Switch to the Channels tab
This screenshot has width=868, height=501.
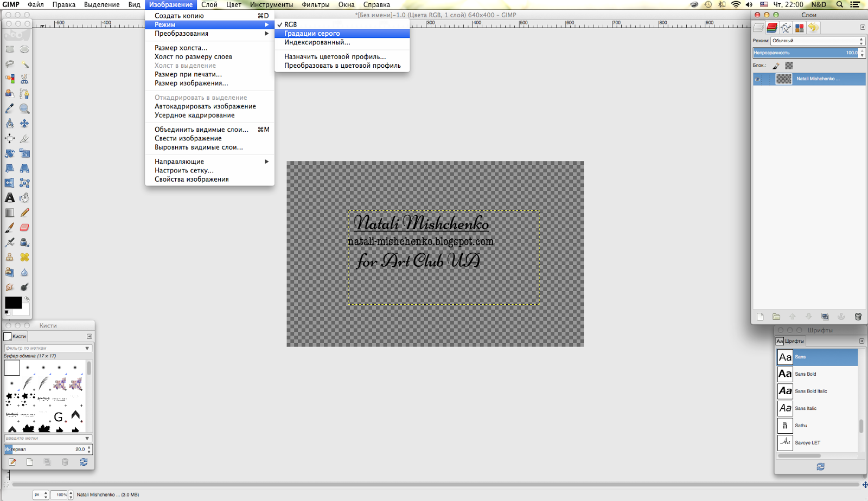(x=772, y=28)
